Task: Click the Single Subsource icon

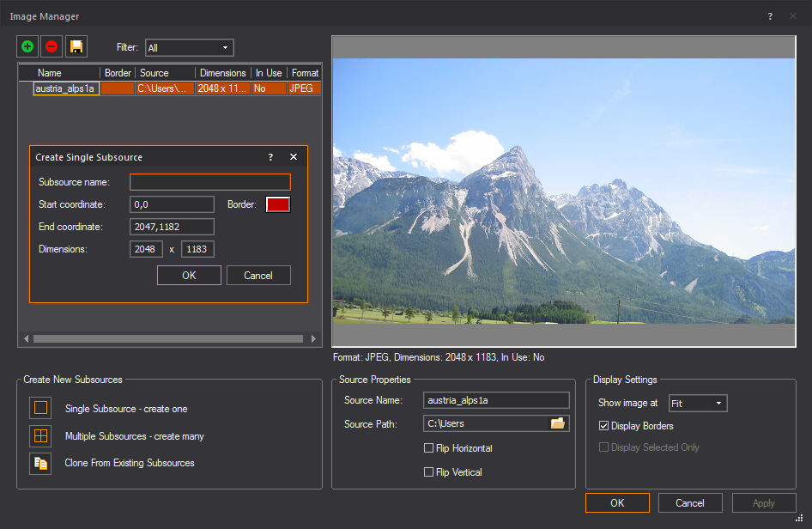Action: pos(40,408)
